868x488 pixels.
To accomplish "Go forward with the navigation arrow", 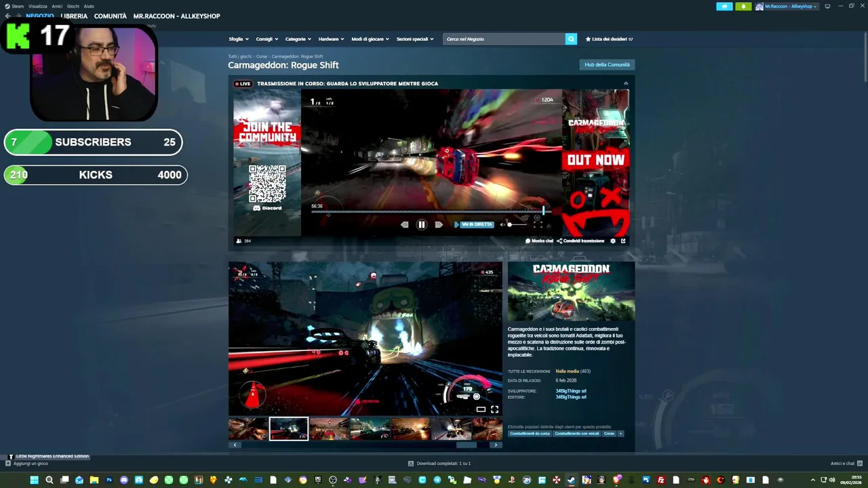I will [x=18, y=16].
